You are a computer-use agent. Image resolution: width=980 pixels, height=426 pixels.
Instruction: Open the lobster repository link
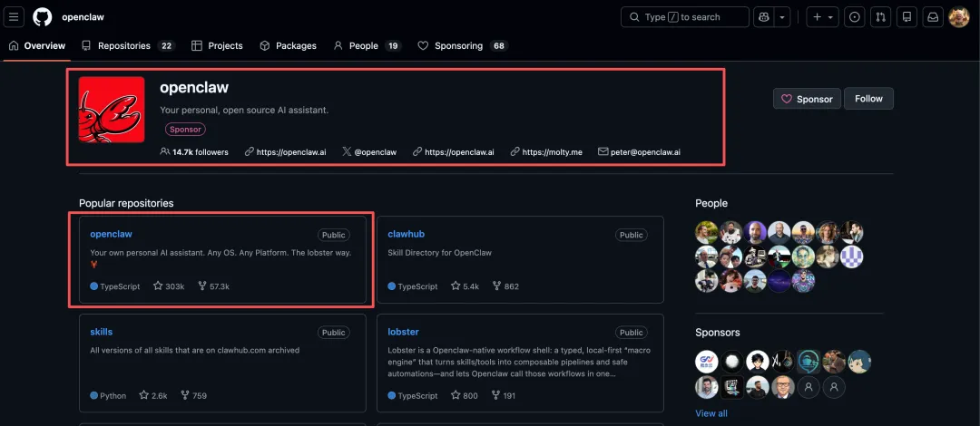tap(403, 332)
